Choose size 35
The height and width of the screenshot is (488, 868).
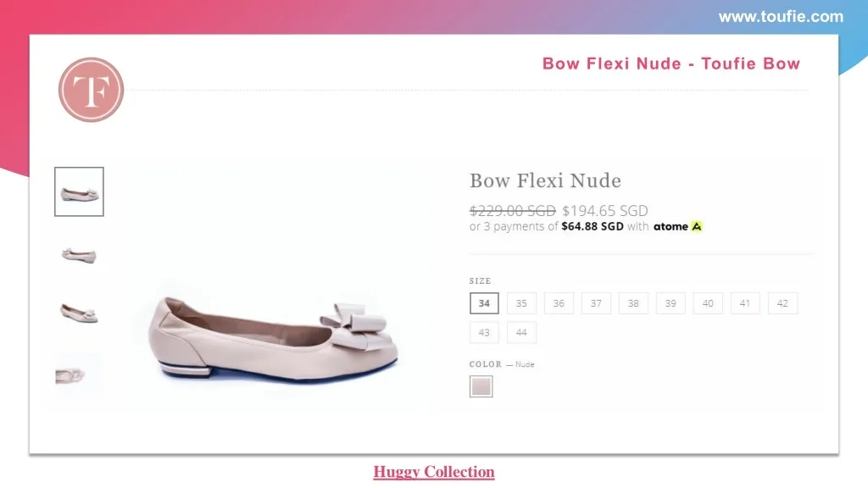click(x=521, y=303)
